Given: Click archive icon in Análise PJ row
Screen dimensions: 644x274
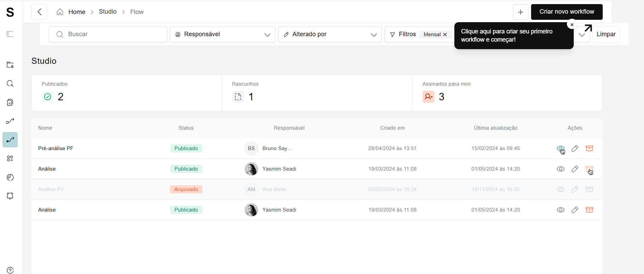Looking at the screenshot, I should (x=589, y=189).
